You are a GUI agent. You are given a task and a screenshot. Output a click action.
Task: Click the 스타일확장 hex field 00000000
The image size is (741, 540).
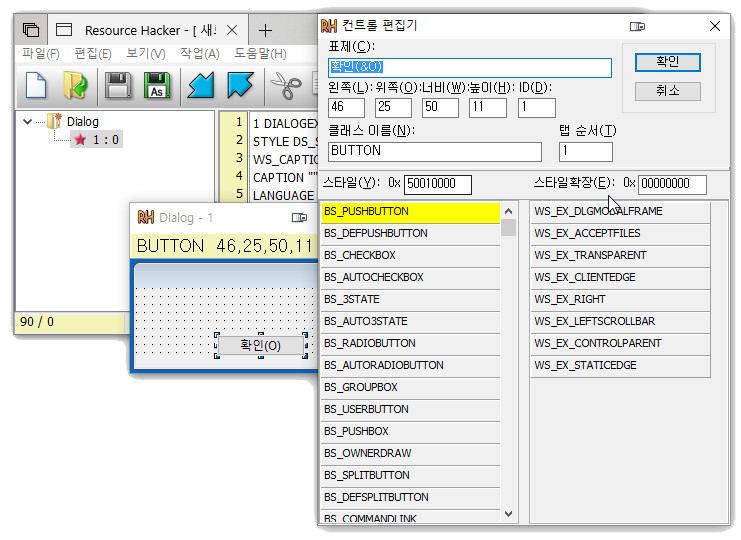pos(672,184)
